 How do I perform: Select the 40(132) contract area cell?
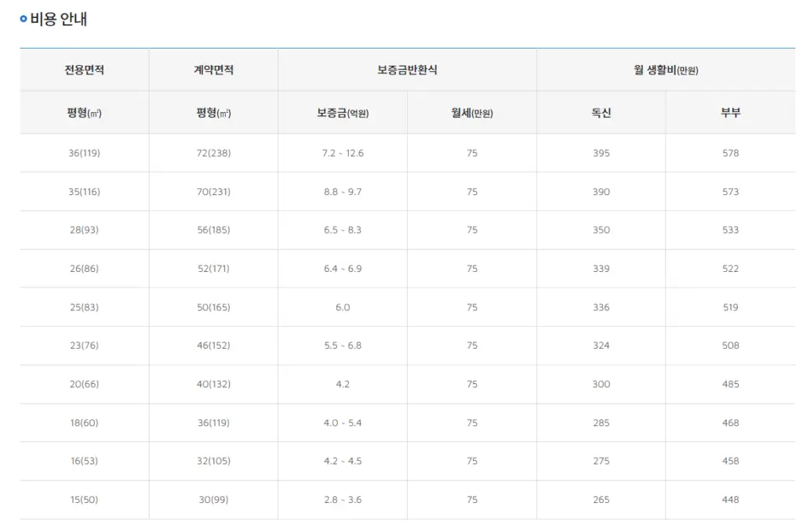coord(213,384)
